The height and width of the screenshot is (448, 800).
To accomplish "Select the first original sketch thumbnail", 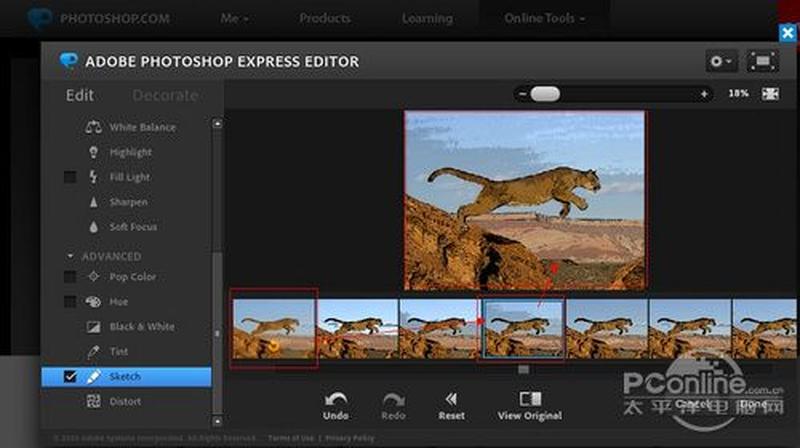I will pos(273,329).
